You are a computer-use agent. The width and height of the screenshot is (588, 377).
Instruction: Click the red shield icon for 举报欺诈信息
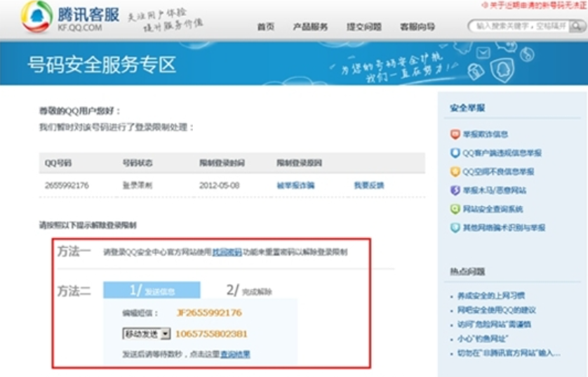coord(455,134)
